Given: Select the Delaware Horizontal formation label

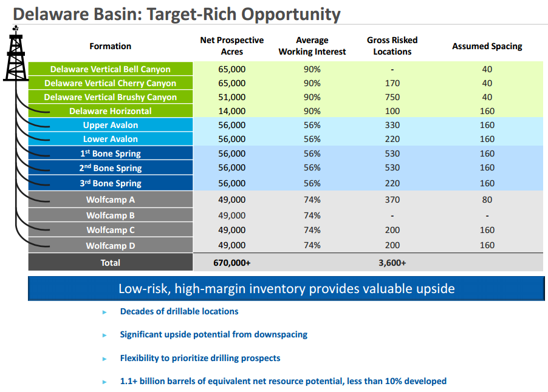Looking at the screenshot, I should [x=111, y=111].
